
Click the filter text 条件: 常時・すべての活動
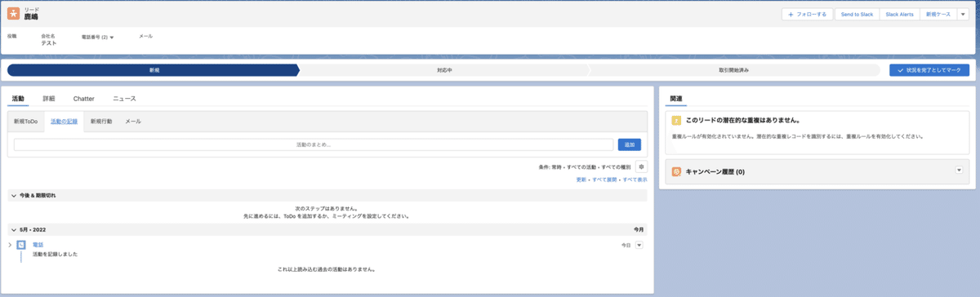pyautogui.click(x=586, y=166)
